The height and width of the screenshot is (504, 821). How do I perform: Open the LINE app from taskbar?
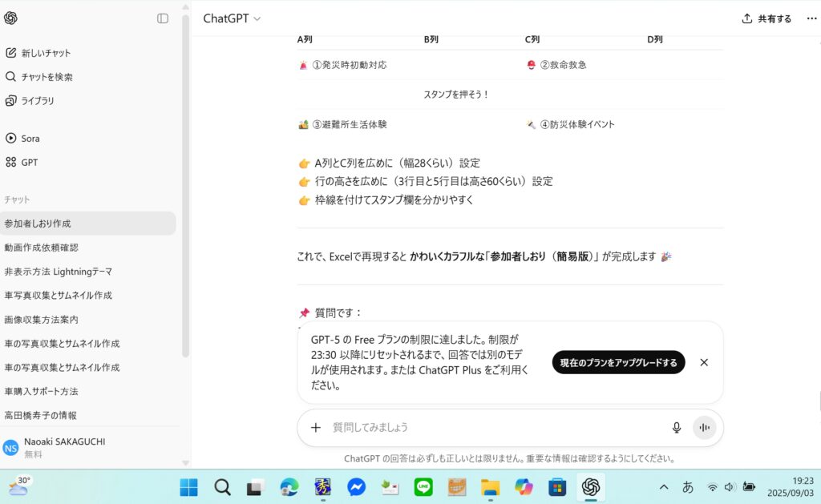423,487
